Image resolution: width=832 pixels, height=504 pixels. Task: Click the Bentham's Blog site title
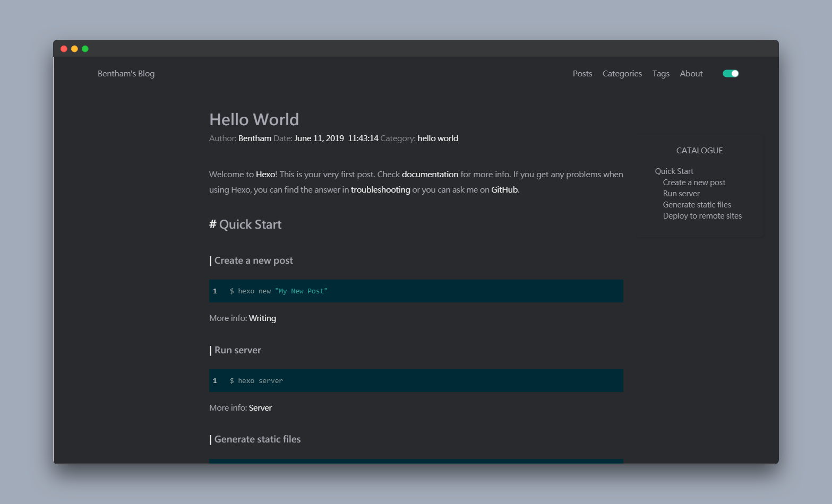pos(126,74)
